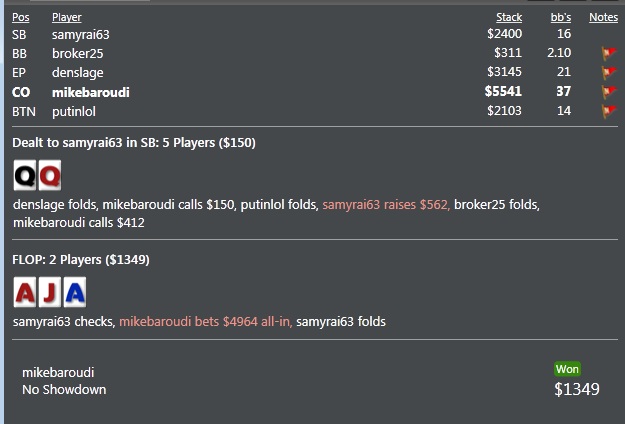Select the blue Ace flop card
The height and width of the screenshot is (424, 625).
(x=75, y=292)
